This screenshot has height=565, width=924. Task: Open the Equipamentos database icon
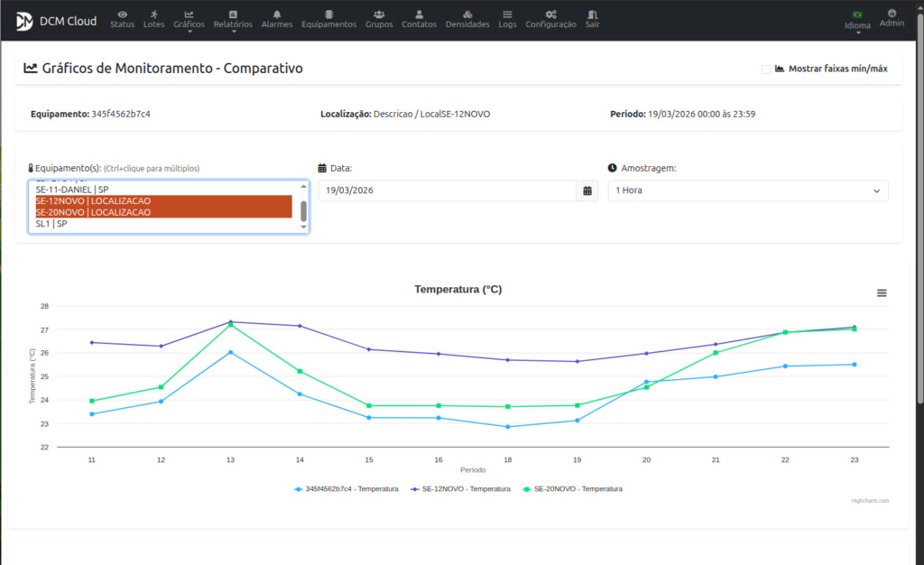pos(328,14)
